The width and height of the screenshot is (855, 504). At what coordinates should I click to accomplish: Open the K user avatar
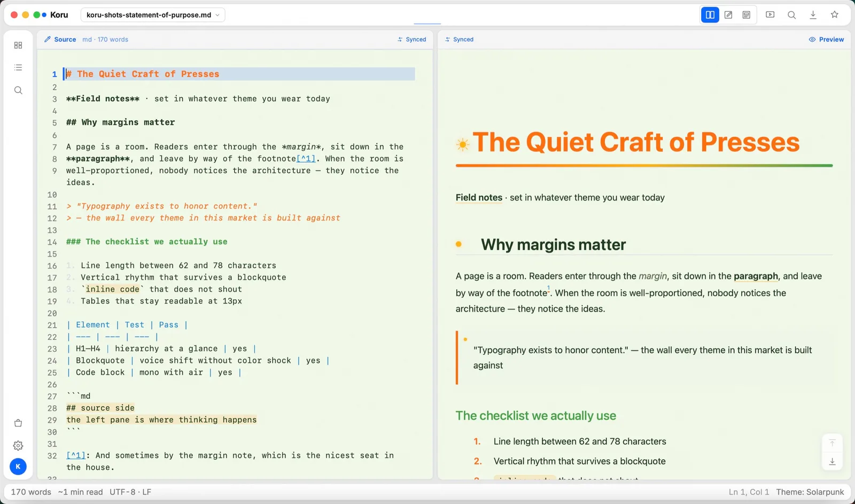[18, 467]
